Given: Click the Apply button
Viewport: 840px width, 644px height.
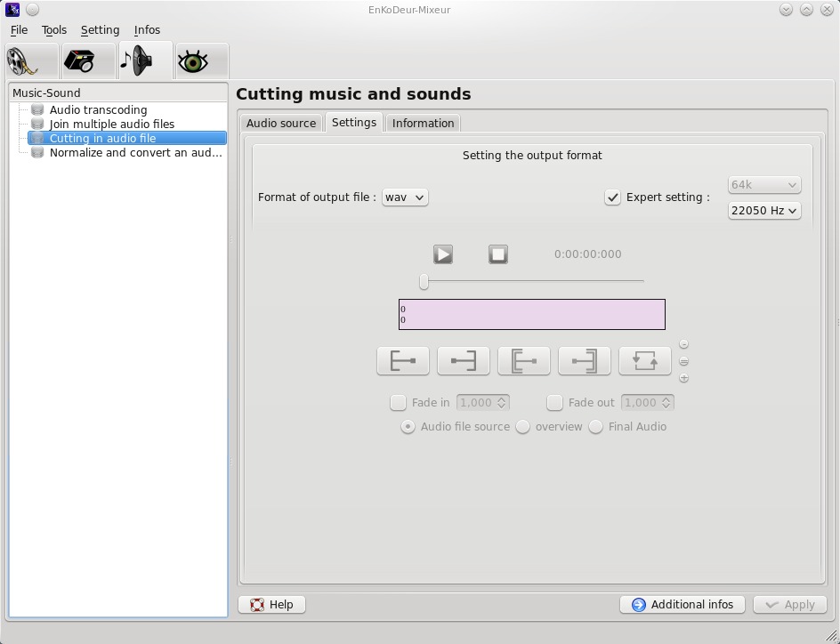Looking at the screenshot, I should 790,604.
